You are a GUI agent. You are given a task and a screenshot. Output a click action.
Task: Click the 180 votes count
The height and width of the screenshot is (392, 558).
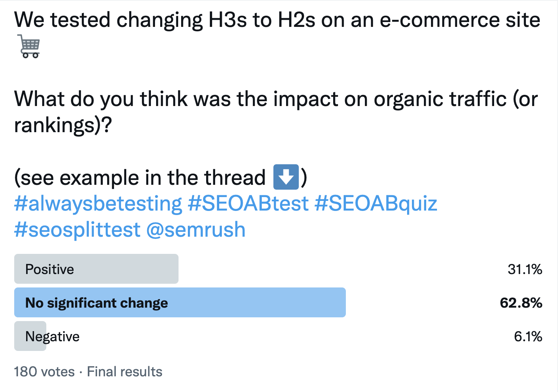click(x=44, y=372)
